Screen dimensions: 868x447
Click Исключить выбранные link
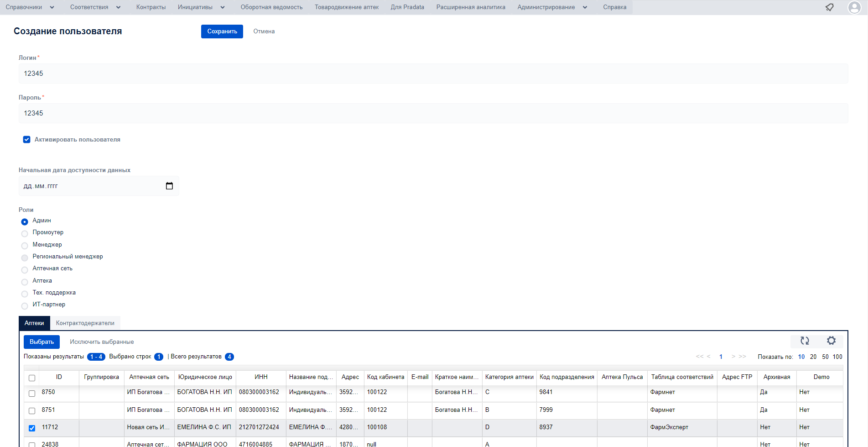(x=102, y=342)
